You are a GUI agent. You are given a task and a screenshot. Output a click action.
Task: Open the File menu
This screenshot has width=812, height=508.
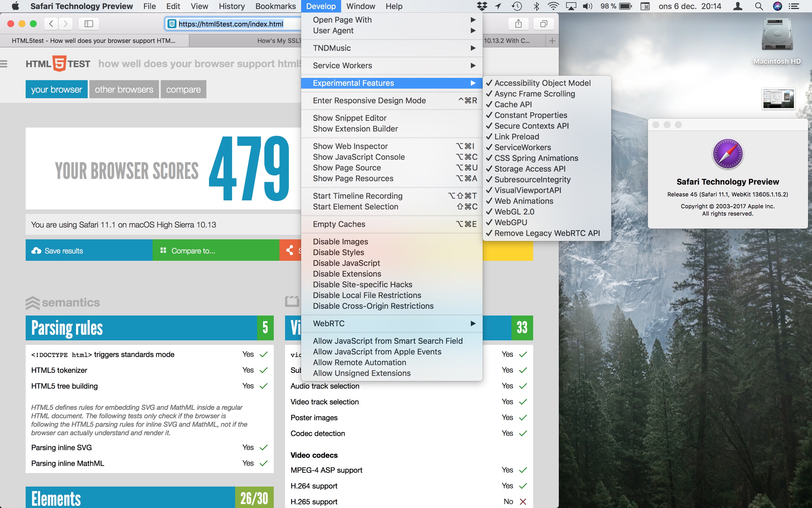(149, 6)
